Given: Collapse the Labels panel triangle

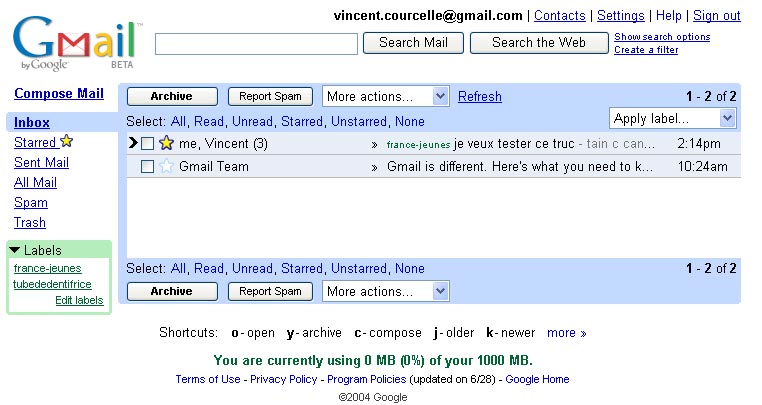Looking at the screenshot, I should coord(15,250).
